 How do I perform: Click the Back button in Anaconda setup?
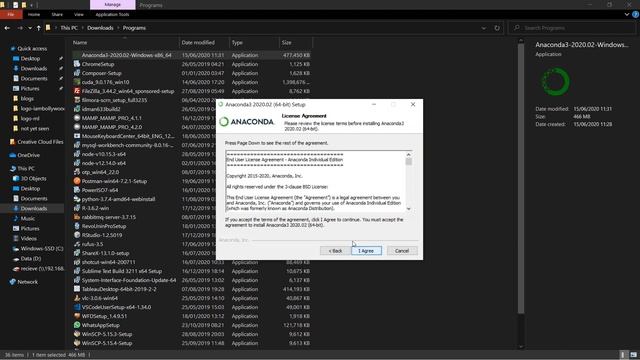coord(335,251)
